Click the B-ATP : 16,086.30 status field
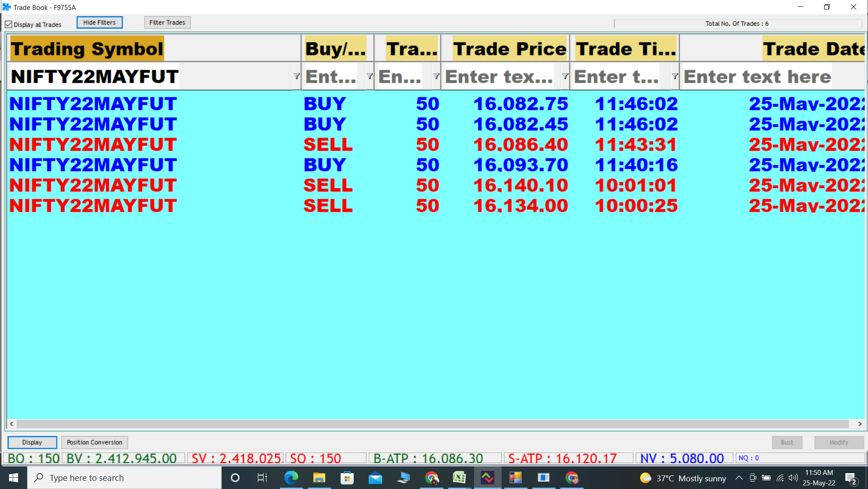The width and height of the screenshot is (868, 489). tap(435, 458)
